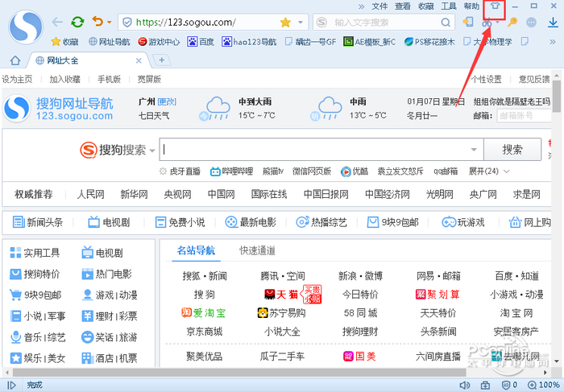Click the key password manager icon
The image size is (564, 392).
point(512,23)
